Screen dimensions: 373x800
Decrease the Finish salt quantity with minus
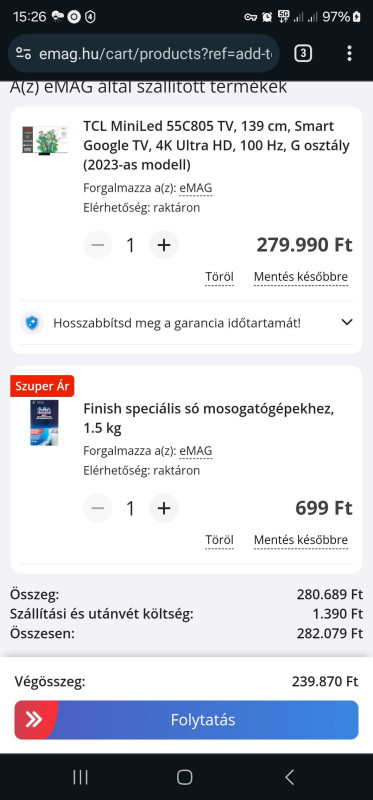tap(97, 508)
